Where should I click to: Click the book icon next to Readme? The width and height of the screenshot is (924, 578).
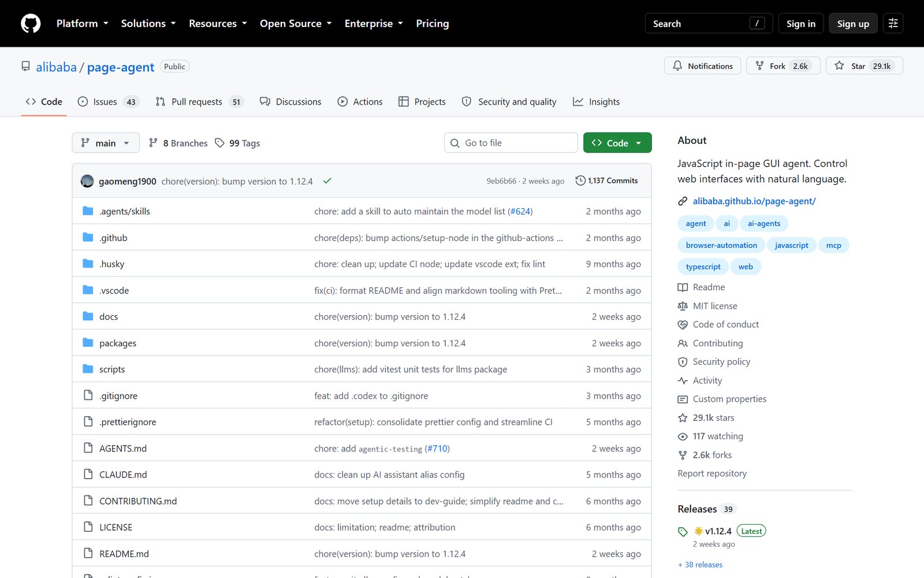[x=683, y=287]
